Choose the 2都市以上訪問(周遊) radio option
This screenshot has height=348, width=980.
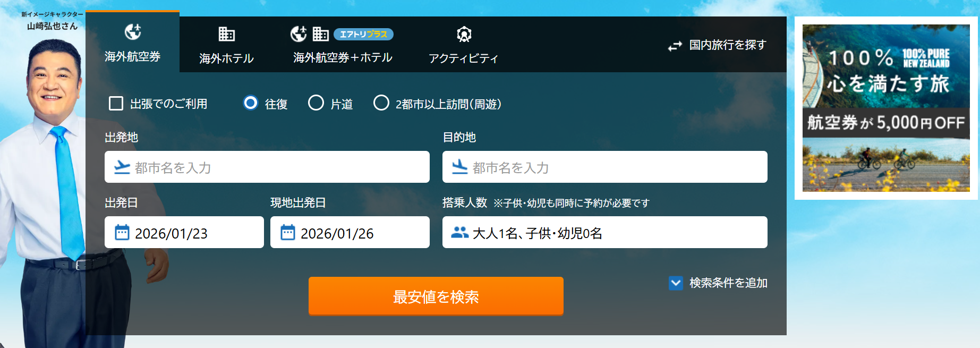tap(381, 103)
